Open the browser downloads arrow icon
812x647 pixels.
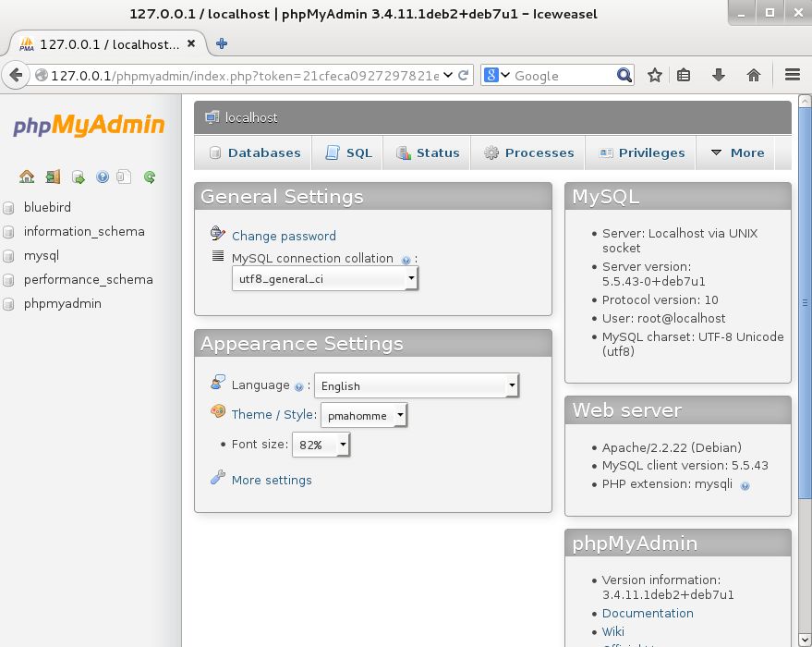tap(718, 76)
